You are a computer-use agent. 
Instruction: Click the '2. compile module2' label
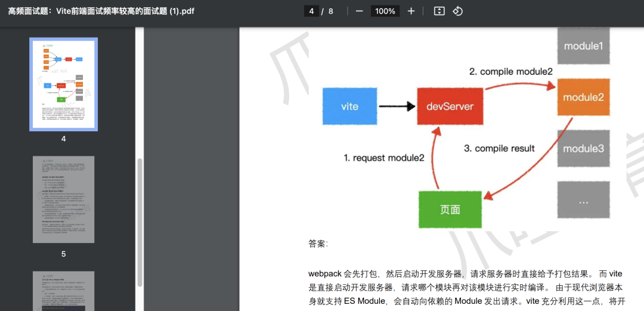511,72
